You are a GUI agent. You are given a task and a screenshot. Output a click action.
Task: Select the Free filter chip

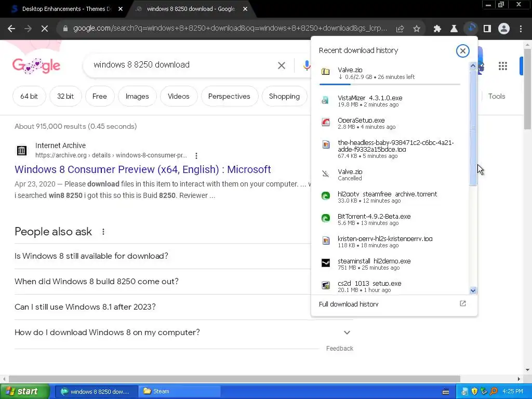tap(100, 96)
